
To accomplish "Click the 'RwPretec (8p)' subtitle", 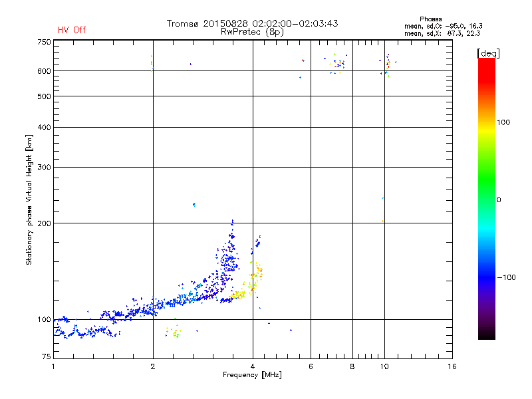I will point(252,32).
